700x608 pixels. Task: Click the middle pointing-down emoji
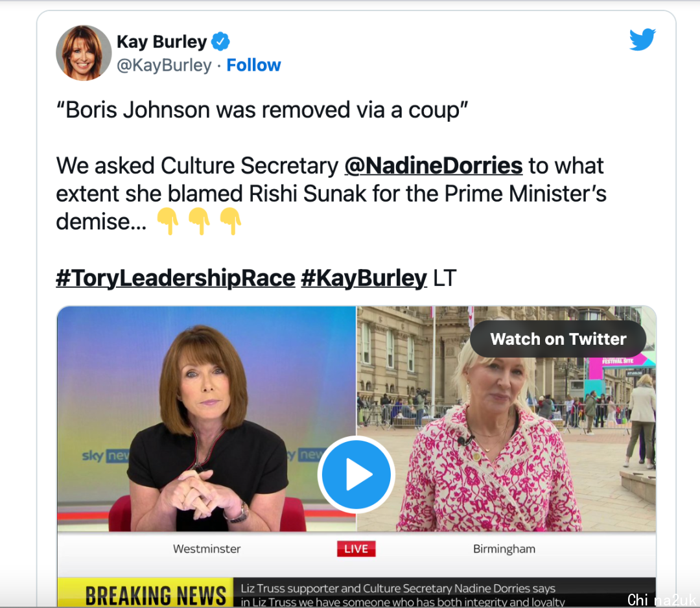199,221
